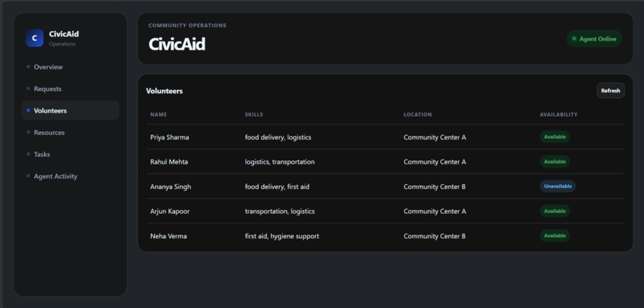Refresh the Volunteers table

[610, 91]
